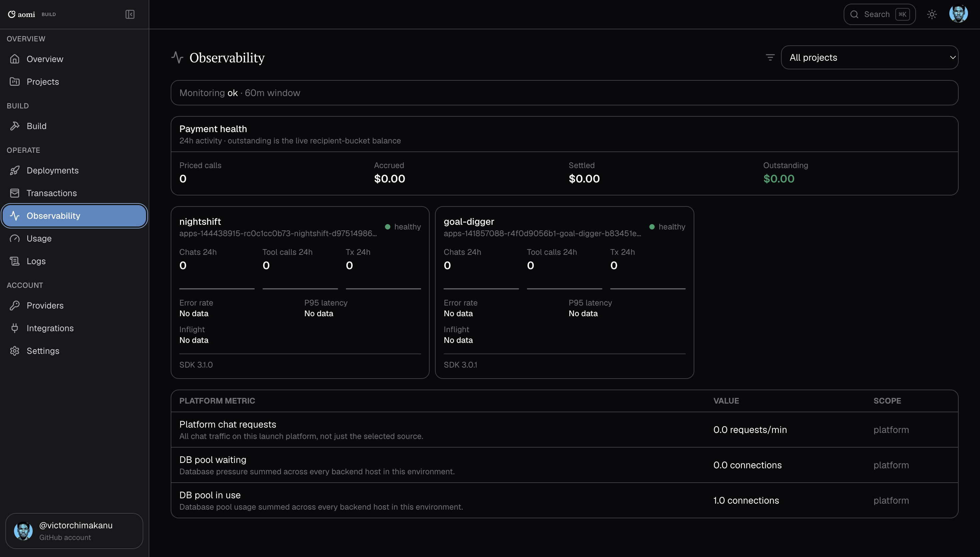The height and width of the screenshot is (557, 980).
Task: Click nightshift Chats 24h sparkline bar
Action: click(217, 289)
